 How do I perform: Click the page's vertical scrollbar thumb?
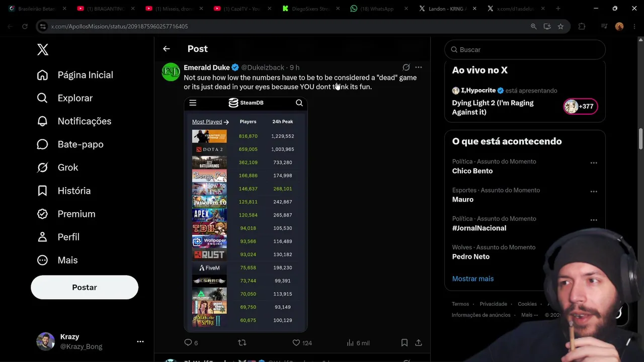[641, 139]
